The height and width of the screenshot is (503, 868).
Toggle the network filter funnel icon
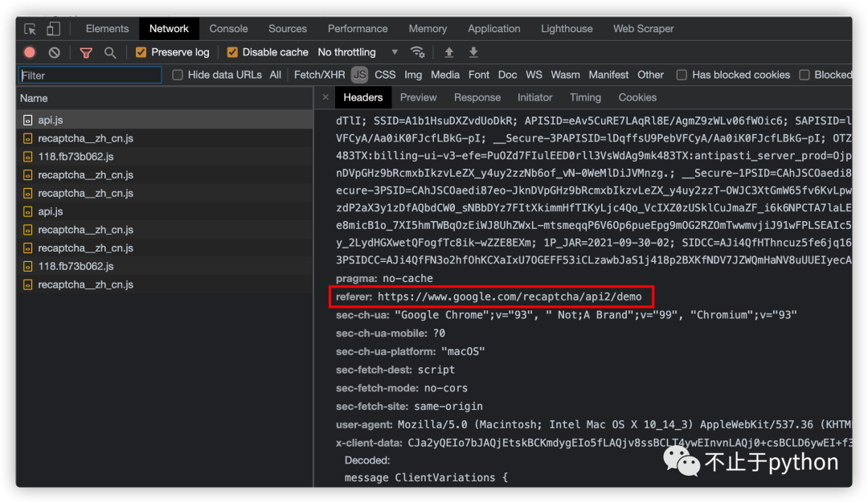click(86, 52)
